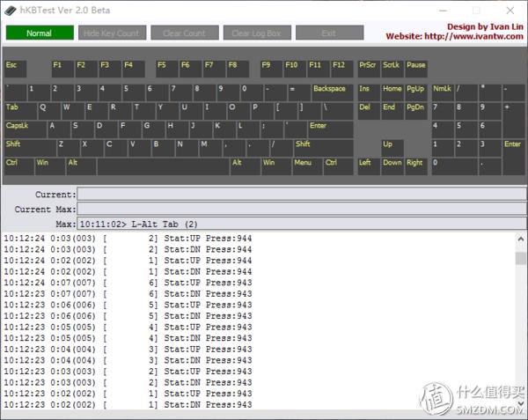Click the Home key tile
Viewport: 528px width, 420px height.
pos(392,92)
